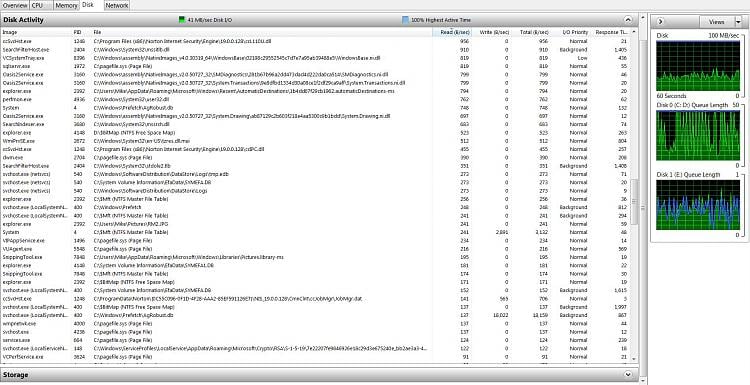This screenshot has width=750, height=385.
Task: Click the green Disk I/O indicator square
Action: click(182, 20)
